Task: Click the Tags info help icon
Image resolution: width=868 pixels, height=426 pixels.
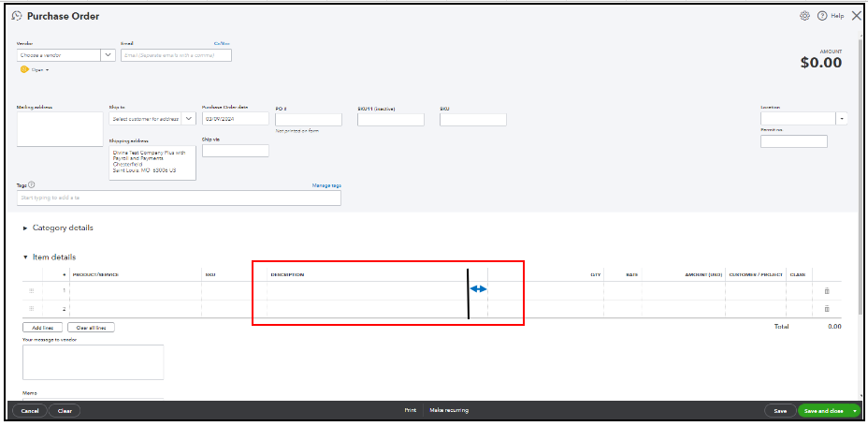Action: pos(32,185)
